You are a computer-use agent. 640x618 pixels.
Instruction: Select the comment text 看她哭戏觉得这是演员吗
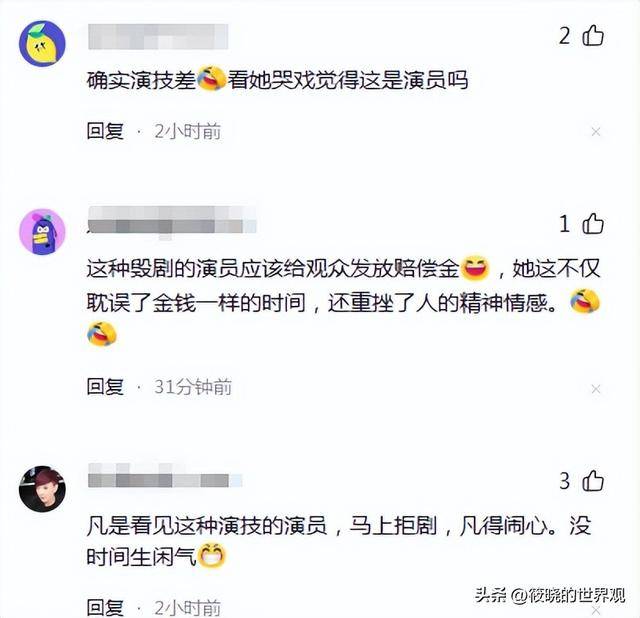348,80
